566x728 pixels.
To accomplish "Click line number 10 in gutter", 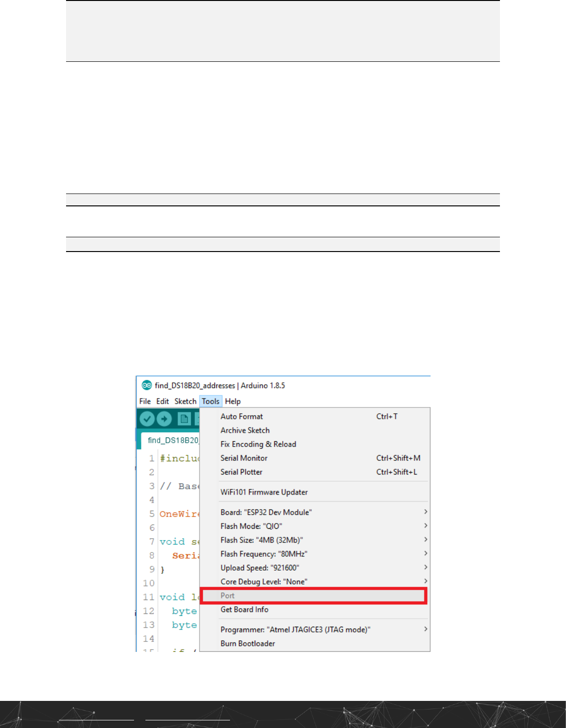I will tap(149, 583).
